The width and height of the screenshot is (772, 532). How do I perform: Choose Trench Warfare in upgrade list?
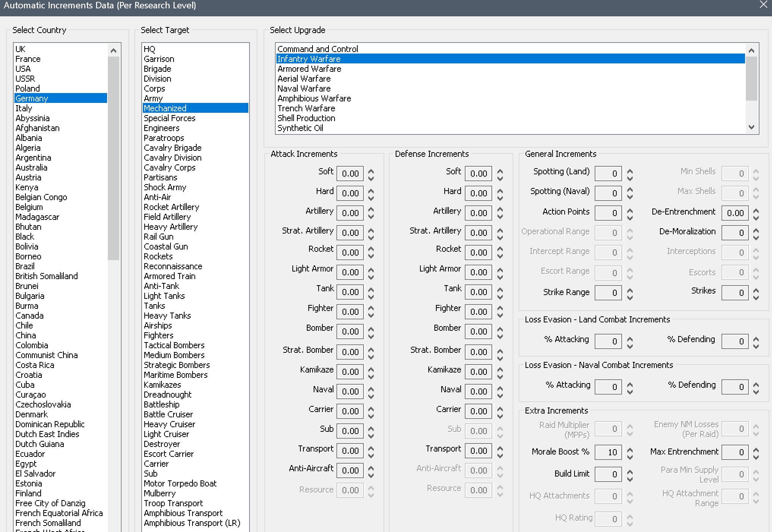(306, 108)
